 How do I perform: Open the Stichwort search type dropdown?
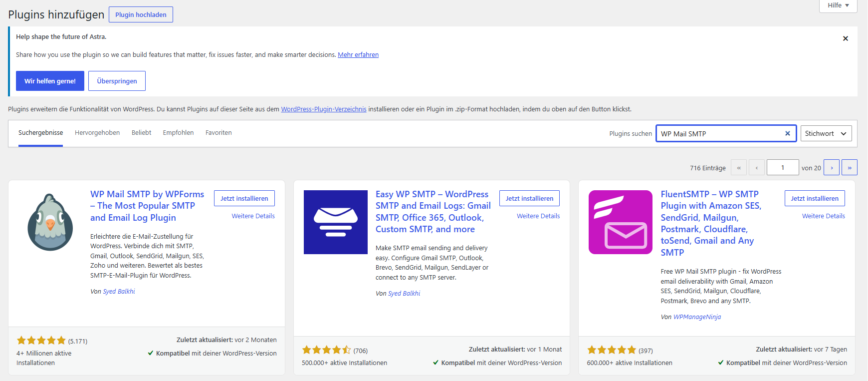tap(826, 133)
